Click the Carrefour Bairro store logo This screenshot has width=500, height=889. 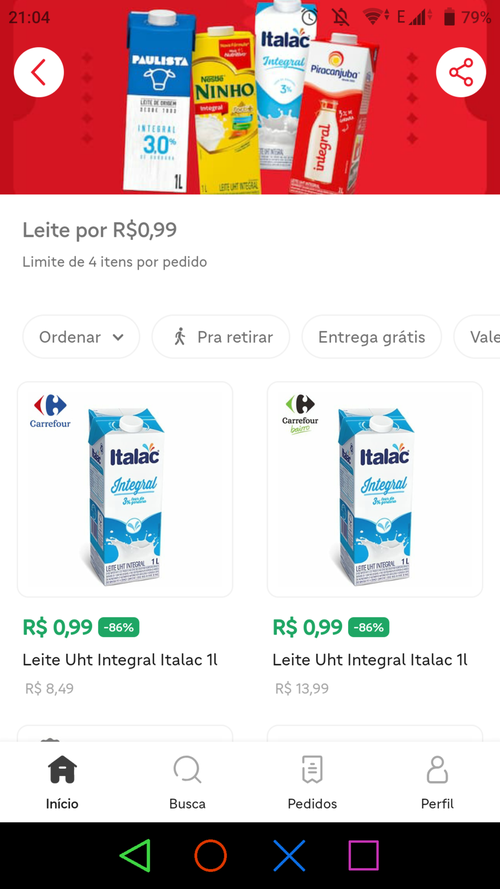tap(300, 414)
